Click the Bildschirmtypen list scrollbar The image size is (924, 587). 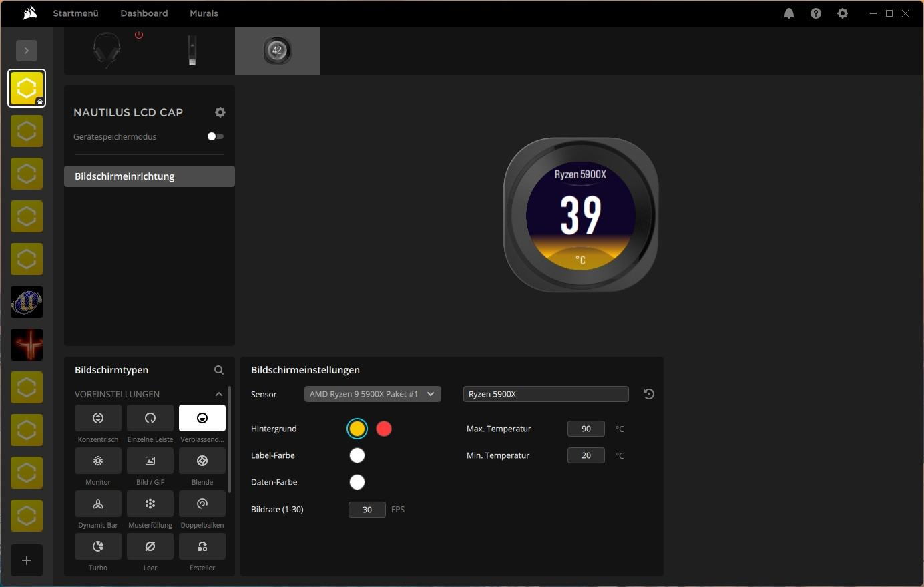[x=230, y=439]
